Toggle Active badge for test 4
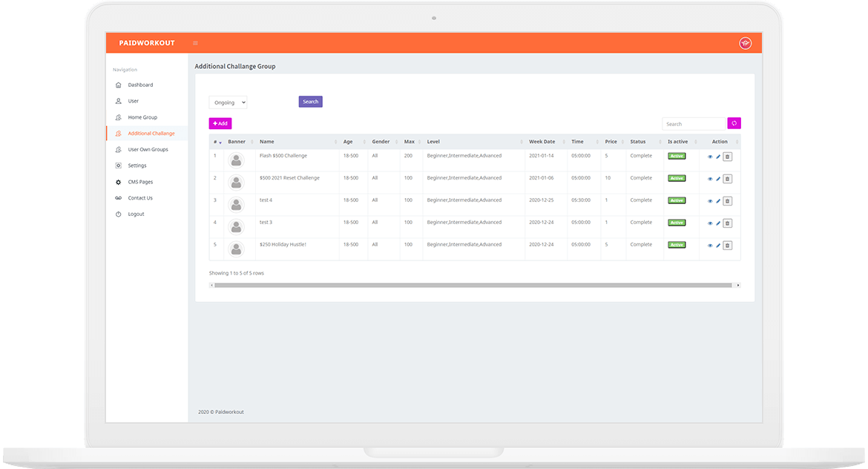868x469 pixels. tap(677, 200)
